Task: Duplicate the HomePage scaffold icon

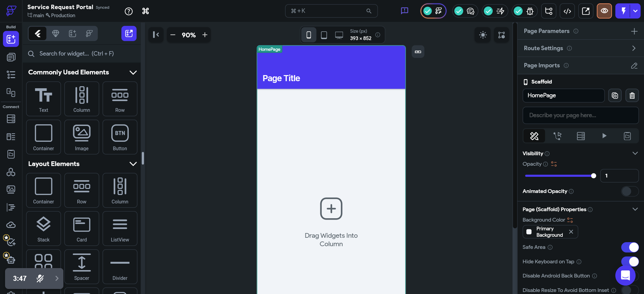Action: coord(615,96)
